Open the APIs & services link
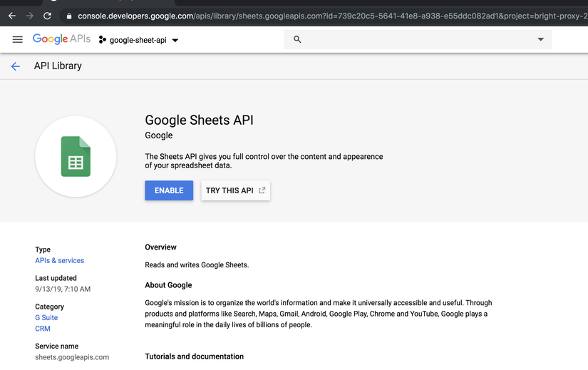588x370 pixels. (60, 261)
